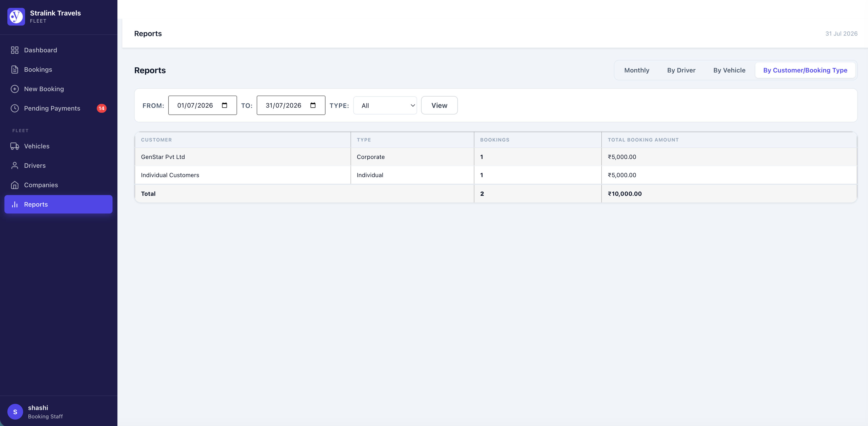Click the To date field 31/07/2026
Viewport: 868px width, 426px height.
click(291, 105)
